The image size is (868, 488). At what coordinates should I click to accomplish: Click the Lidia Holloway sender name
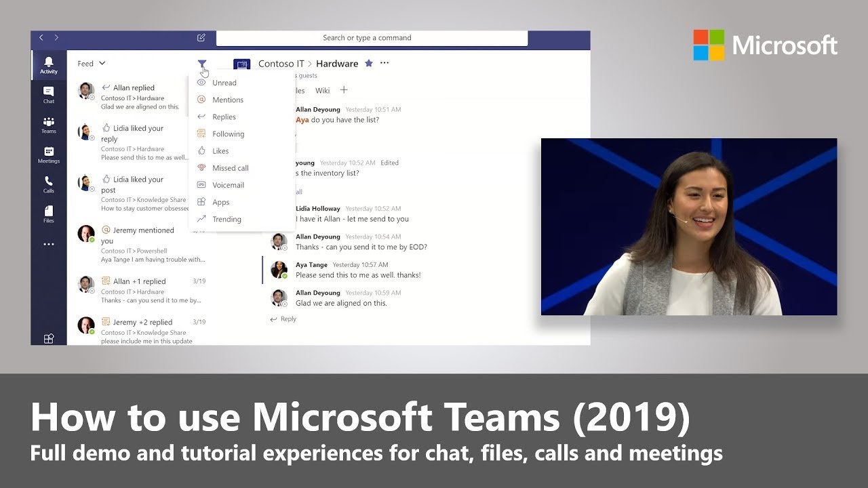click(x=318, y=209)
